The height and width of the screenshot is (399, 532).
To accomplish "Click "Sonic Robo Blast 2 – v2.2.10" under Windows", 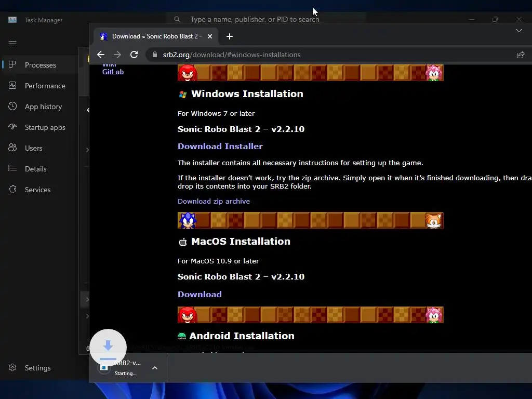I will (241, 129).
